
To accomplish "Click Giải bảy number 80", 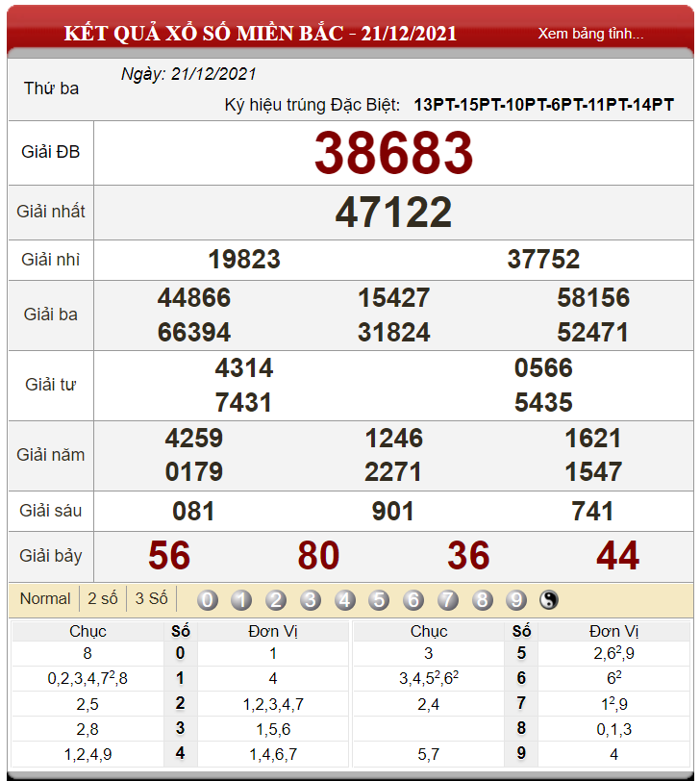I will tap(318, 556).
